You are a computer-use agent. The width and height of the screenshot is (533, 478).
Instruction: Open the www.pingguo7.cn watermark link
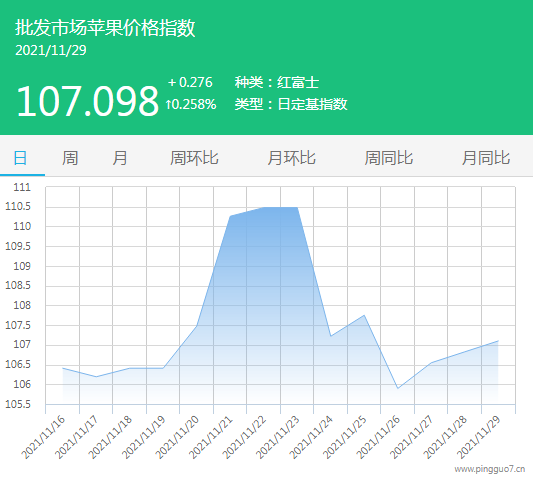tap(490, 469)
